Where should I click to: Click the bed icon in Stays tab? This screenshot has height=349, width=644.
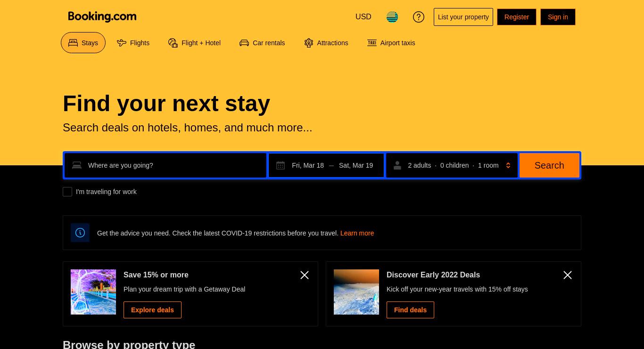tap(73, 43)
